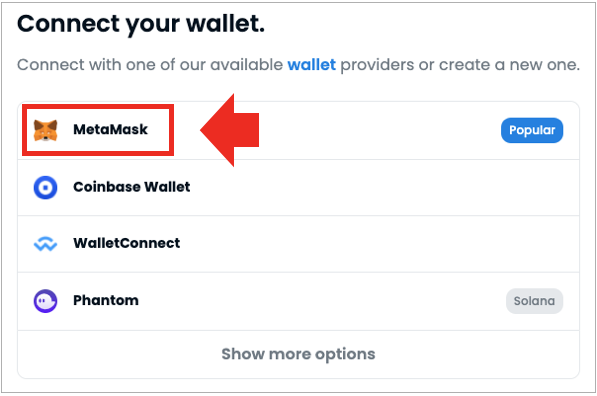The width and height of the screenshot is (597, 396).
Task: Click the description text about available providers
Action: pos(298,65)
